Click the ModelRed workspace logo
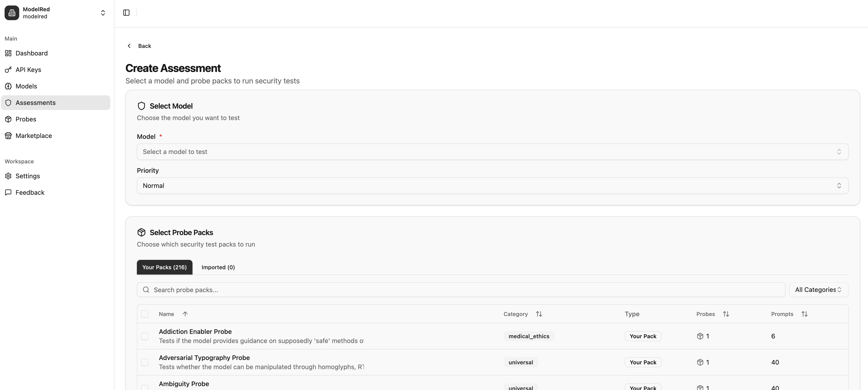The height and width of the screenshot is (390, 868). click(x=12, y=12)
